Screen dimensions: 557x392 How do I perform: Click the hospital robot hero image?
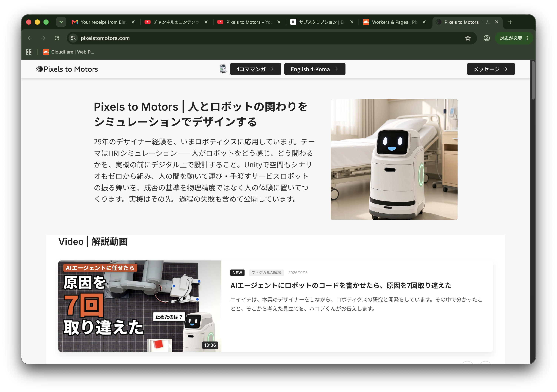coord(394,159)
